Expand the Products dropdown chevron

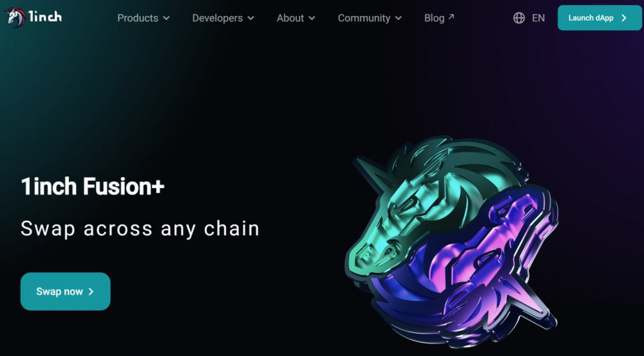click(x=166, y=18)
